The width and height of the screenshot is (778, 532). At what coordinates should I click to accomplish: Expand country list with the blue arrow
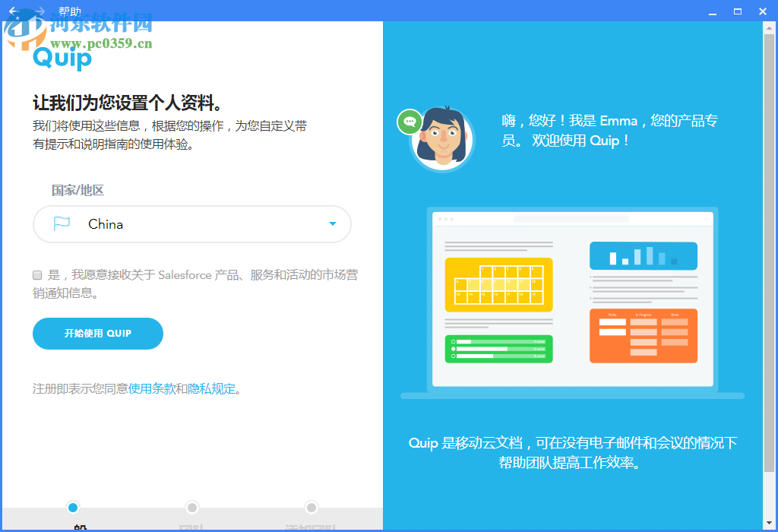coord(333,223)
